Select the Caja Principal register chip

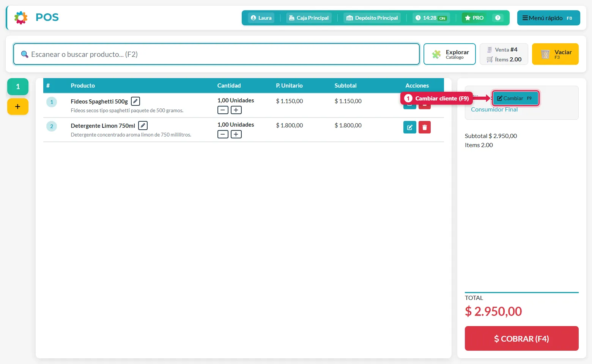click(x=309, y=18)
